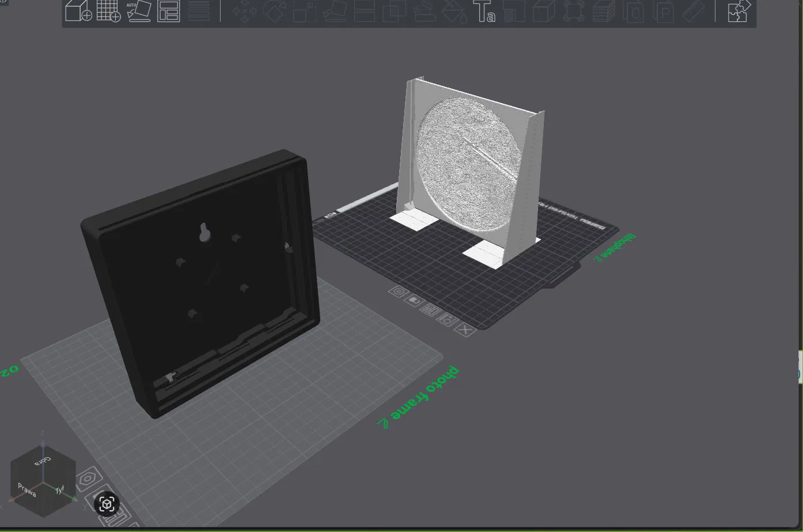Select the Support painting tool

pos(425,10)
